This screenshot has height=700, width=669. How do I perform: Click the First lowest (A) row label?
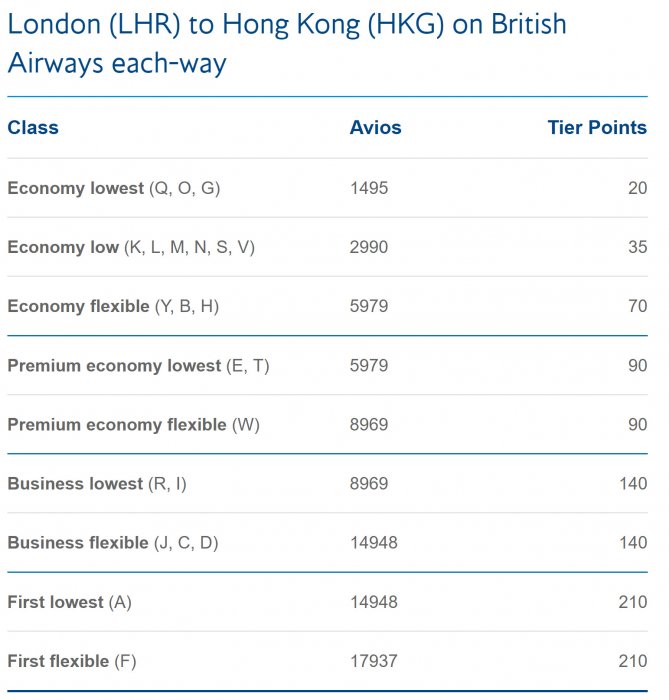click(x=69, y=602)
